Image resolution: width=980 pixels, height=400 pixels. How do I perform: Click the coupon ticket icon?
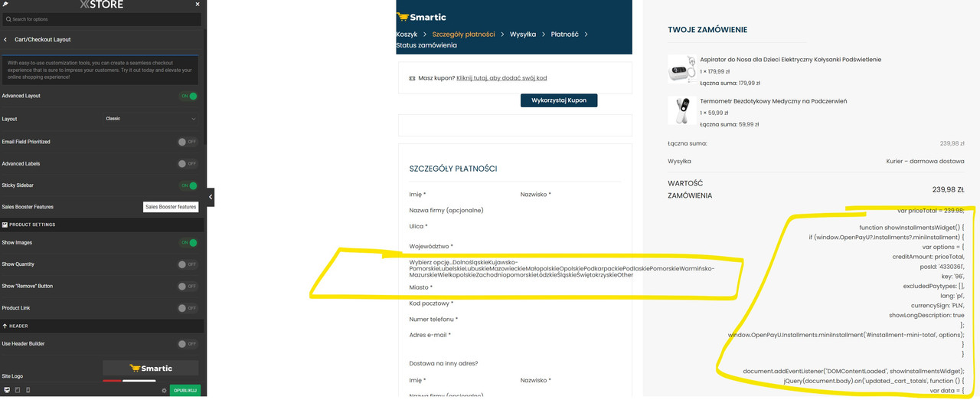412,78
